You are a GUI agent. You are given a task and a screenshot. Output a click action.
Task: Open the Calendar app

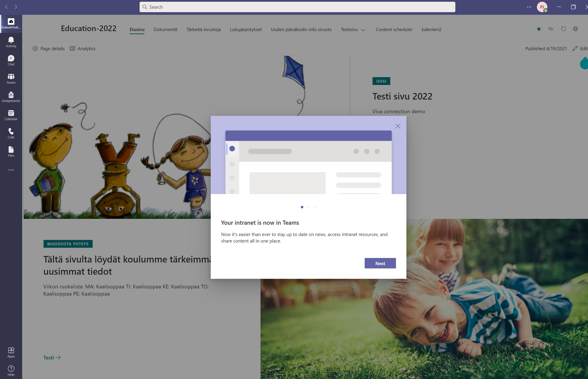(11, 115)
